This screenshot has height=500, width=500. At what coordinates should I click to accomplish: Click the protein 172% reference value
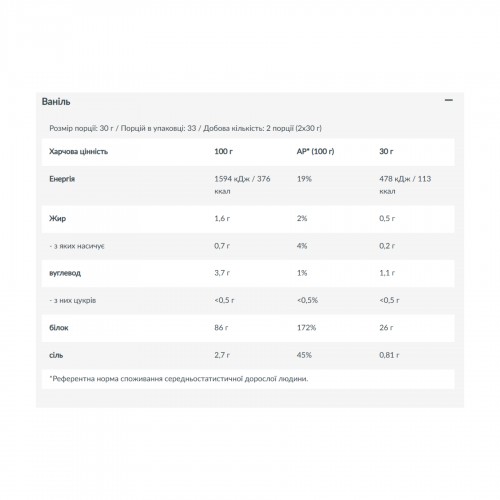click(x=306, y=328)
